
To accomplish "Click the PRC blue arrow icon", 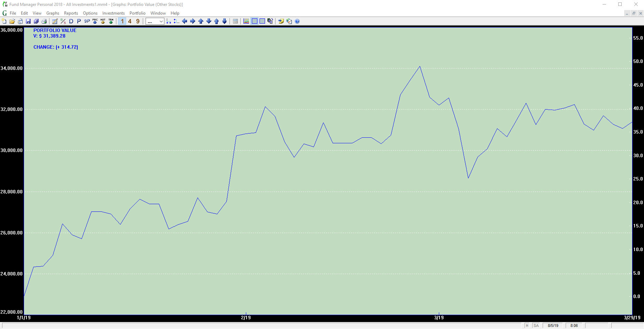I will pyautogui.click(x=95, y=21).
